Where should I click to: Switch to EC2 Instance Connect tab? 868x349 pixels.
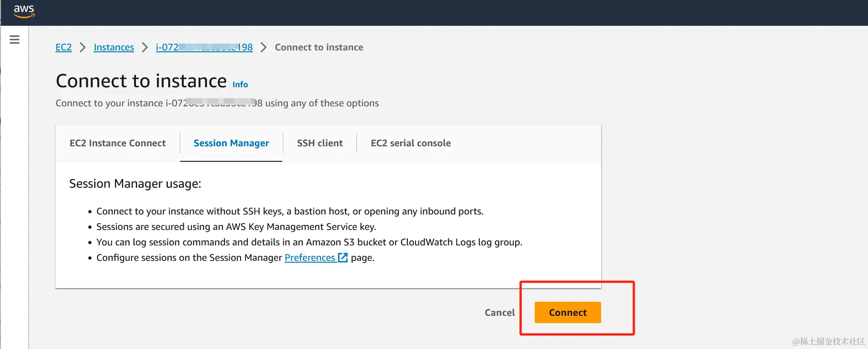118,143
